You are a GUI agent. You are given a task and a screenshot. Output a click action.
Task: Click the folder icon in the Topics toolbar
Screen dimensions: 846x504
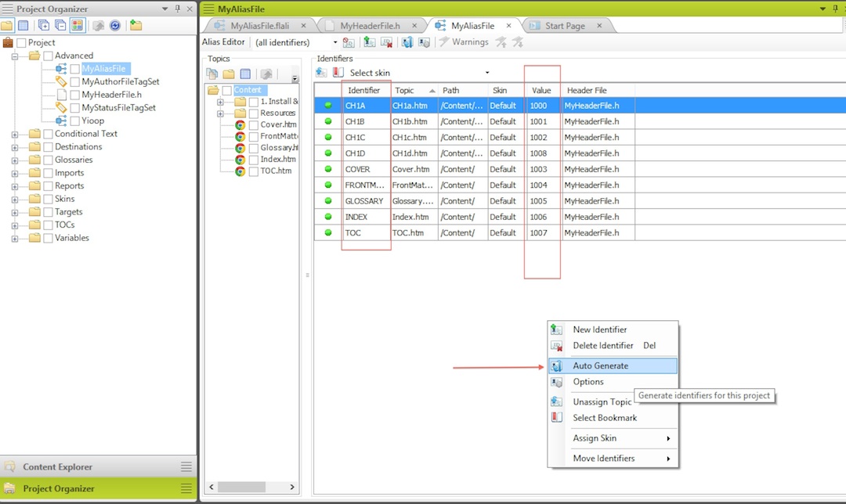tap(227, 73)
